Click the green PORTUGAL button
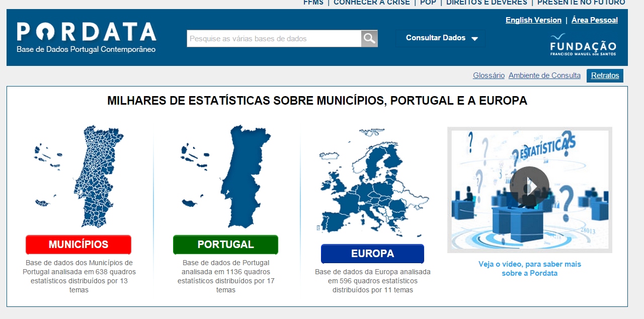644x319 pixels. (225, 245)
